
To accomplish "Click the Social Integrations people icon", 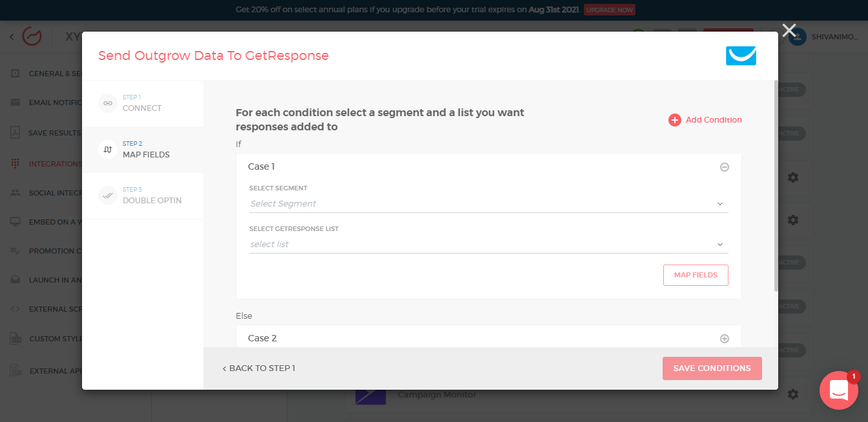I will click(15, 192).
